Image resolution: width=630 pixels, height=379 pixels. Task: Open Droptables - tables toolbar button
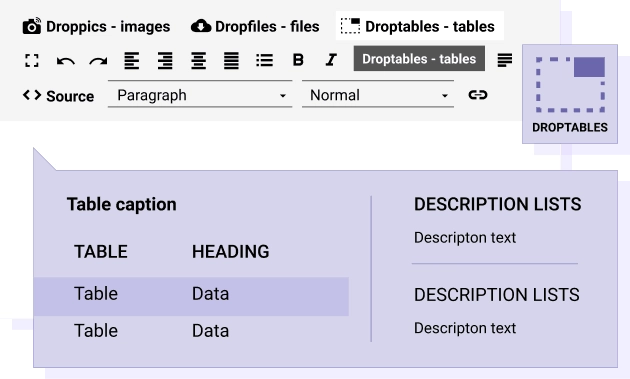click(x=419, y=26)
